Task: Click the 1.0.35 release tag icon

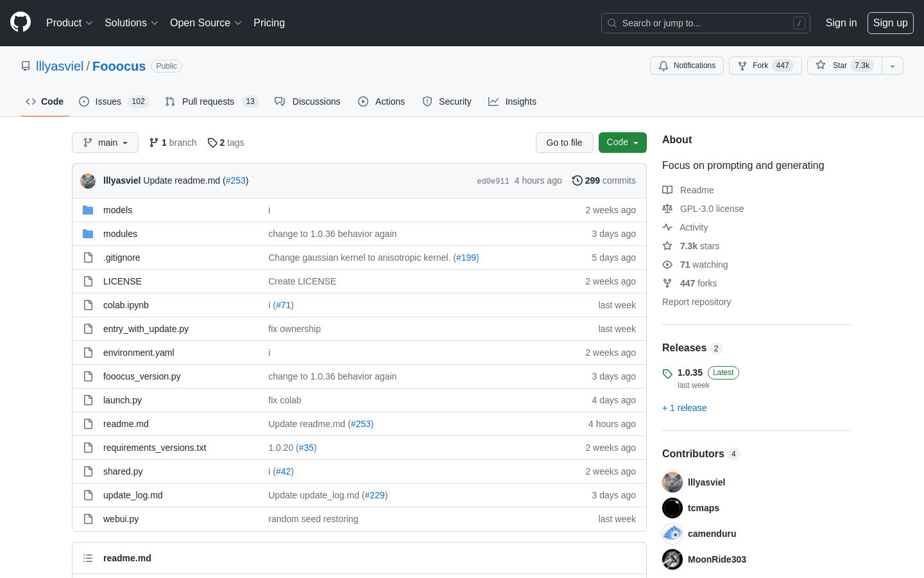Action: [x=667, y=373]
